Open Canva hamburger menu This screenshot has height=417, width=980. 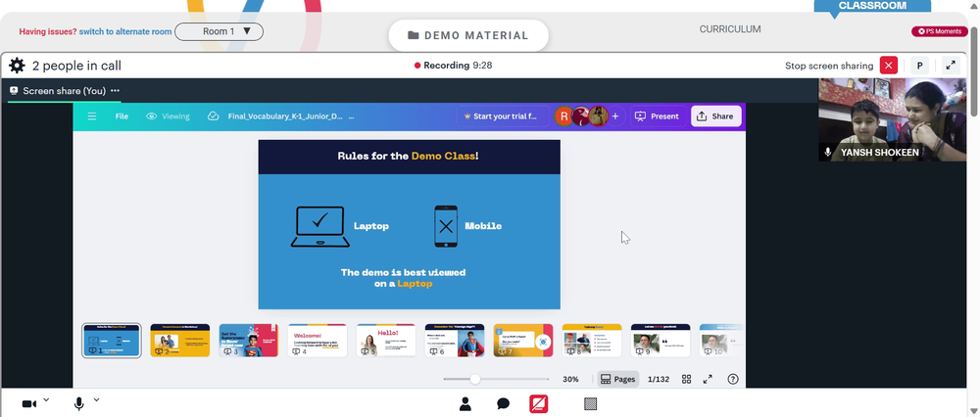[92, 116]
